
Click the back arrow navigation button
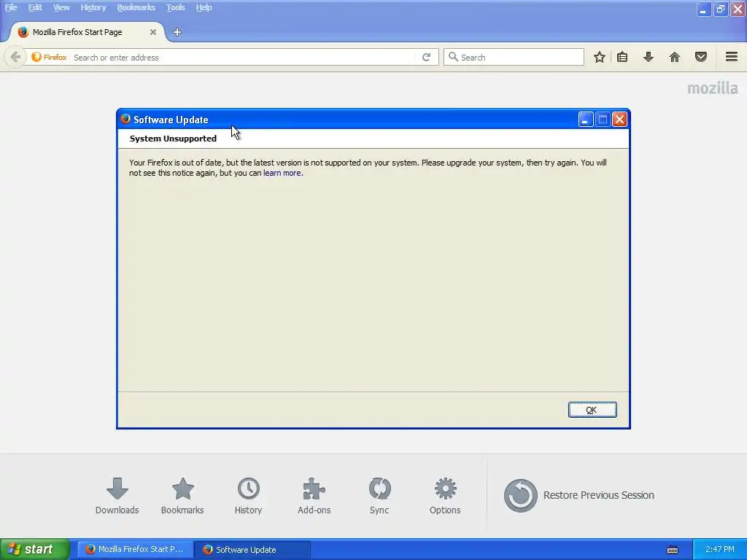pyautogui.click(x=15, y=57)
